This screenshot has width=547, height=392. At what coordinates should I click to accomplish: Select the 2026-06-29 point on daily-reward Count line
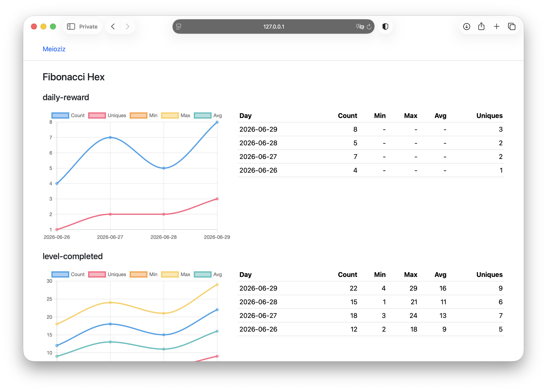click(x=217, y=122)
